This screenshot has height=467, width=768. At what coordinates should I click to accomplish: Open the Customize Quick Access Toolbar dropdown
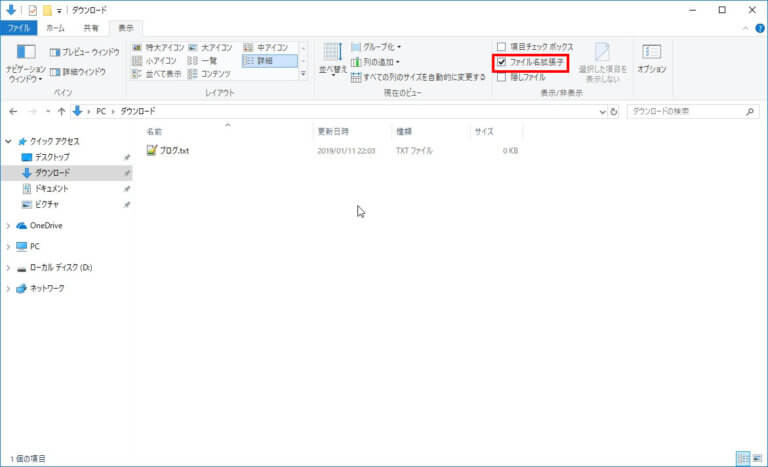(x=59, y=11)
